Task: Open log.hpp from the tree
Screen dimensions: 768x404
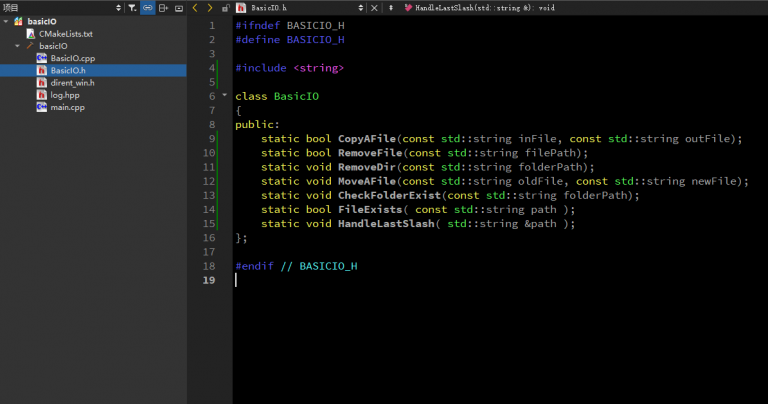Action: pyautogui.click(x=65, y=95)
